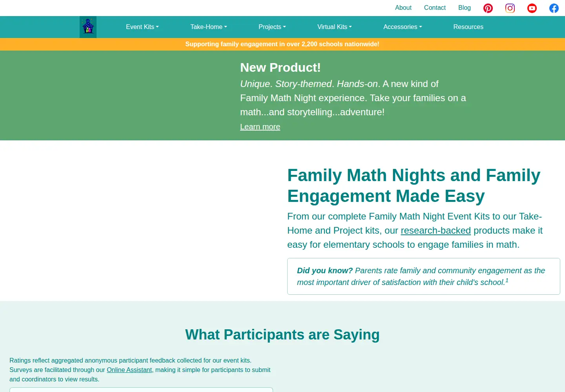Click the 'What Participants are Saying' heading
The height and width of the screenshot is (392, 565).
coord(282,335)
